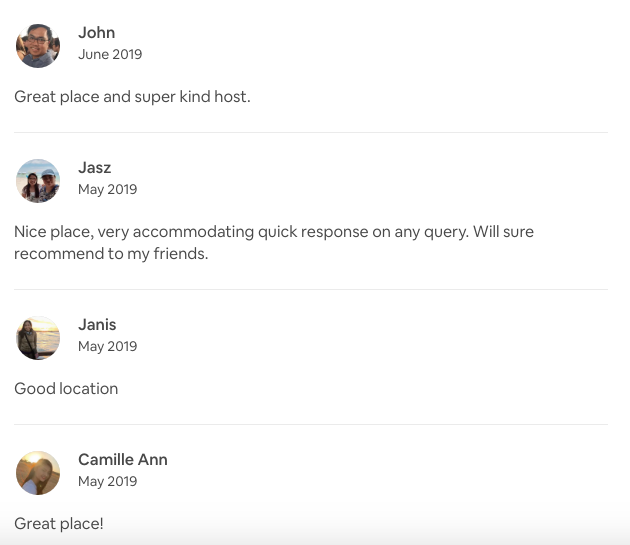
Task: Click the reviewer name Janis
Action: coord(97,325)
